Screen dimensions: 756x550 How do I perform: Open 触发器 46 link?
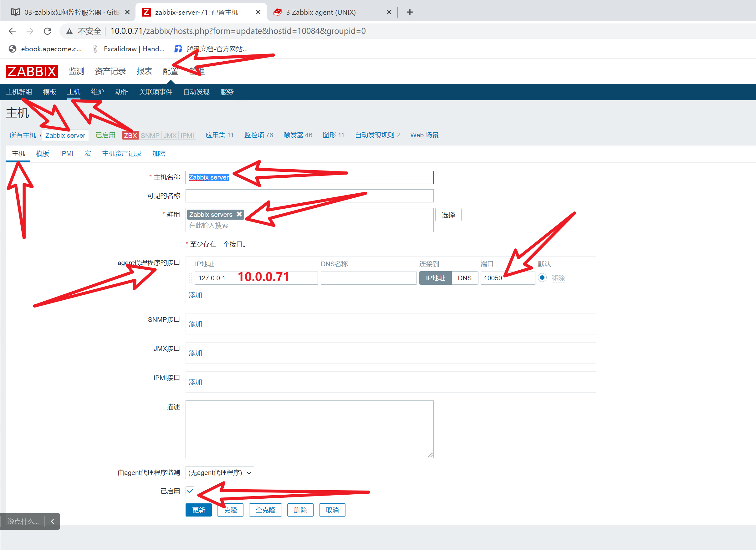click(298, 135)
